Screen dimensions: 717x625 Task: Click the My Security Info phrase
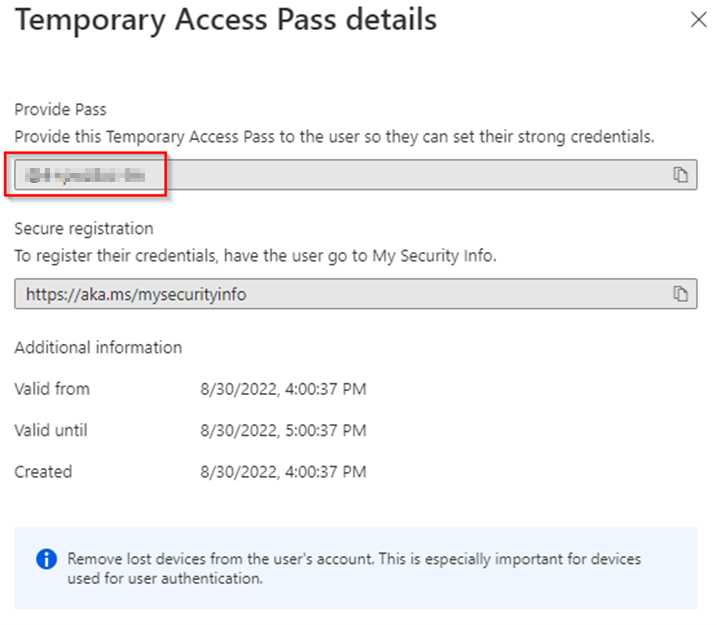434,256
